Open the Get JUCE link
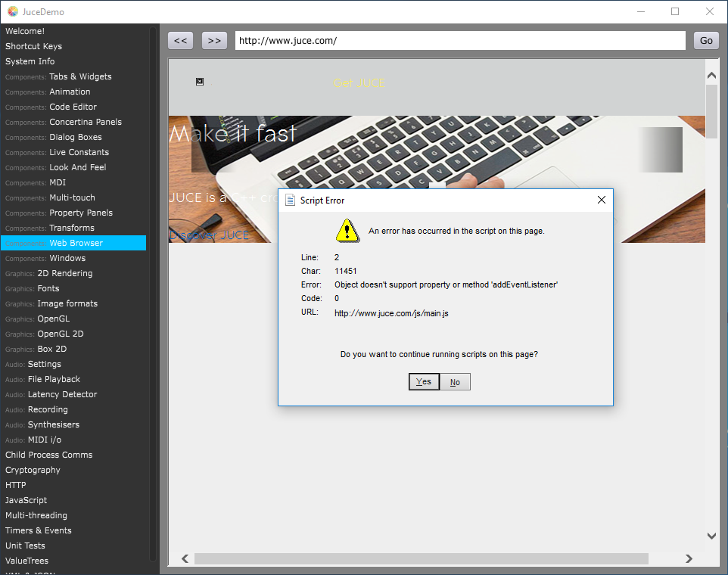Viewport: 728px width, 575px height. [x=359, y=83]
